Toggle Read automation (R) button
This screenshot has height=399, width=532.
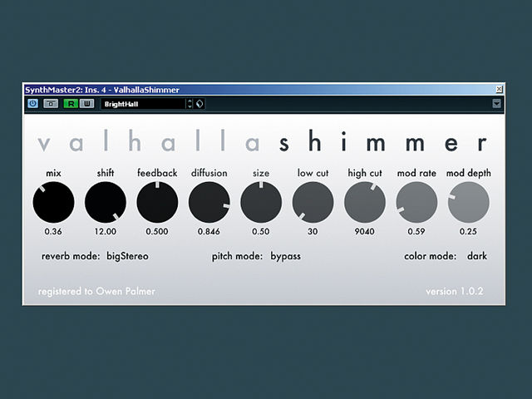(71, 103)
